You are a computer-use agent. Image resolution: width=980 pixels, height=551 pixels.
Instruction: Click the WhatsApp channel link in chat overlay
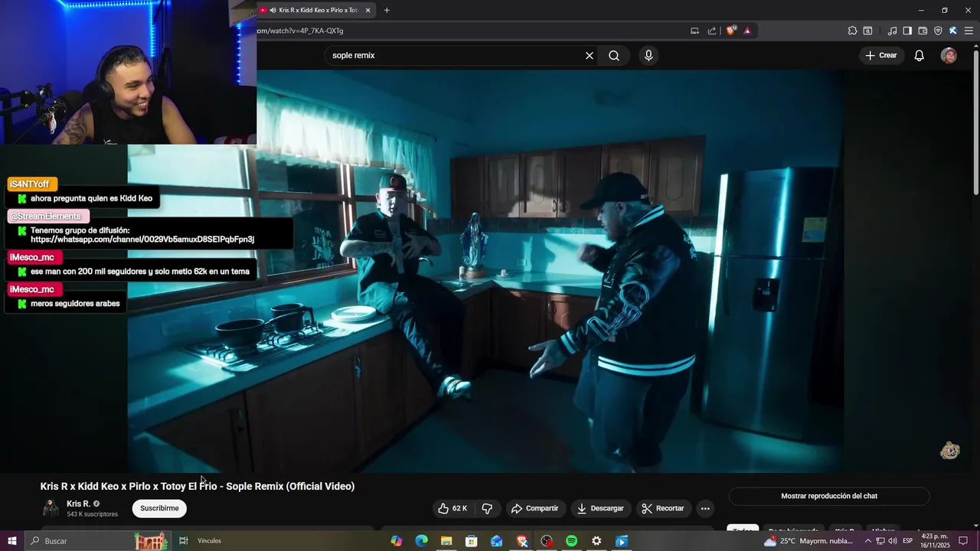142,240
